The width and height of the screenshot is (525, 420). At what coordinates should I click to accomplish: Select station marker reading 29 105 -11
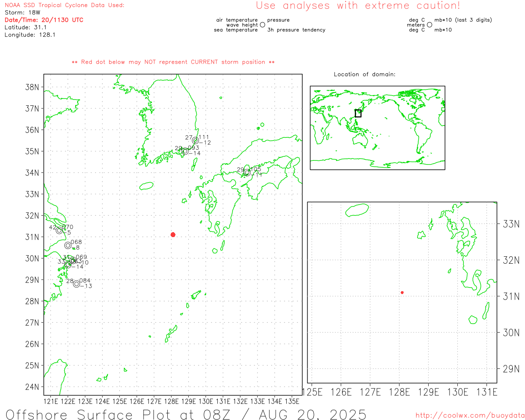247,173
